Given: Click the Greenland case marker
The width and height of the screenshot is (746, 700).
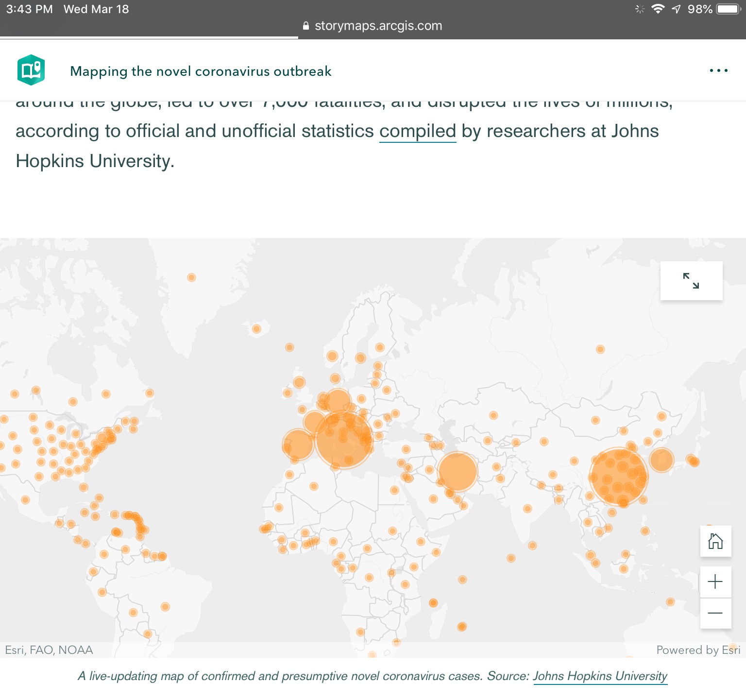Looking at the screenshot, I should [191, 277].
